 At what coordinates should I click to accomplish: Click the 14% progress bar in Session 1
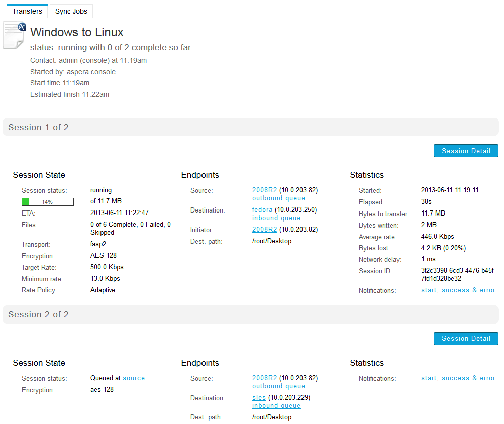[x=48, y=202]
